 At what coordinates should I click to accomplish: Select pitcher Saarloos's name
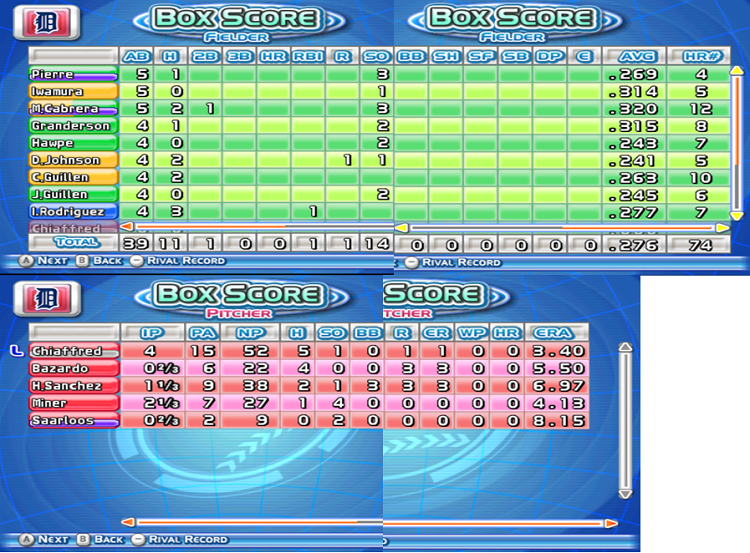click(x=74, y=420)
